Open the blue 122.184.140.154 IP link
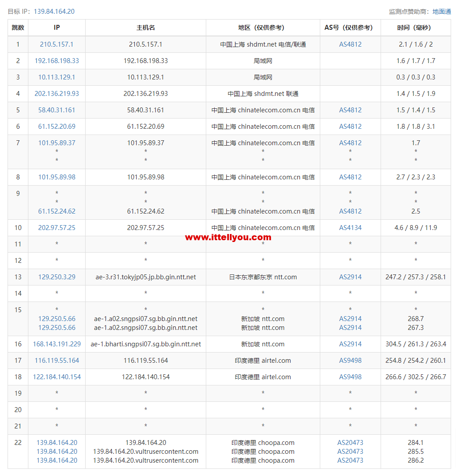Image resolution: width=456 pixels, height=476 pixels. [57, 377]
